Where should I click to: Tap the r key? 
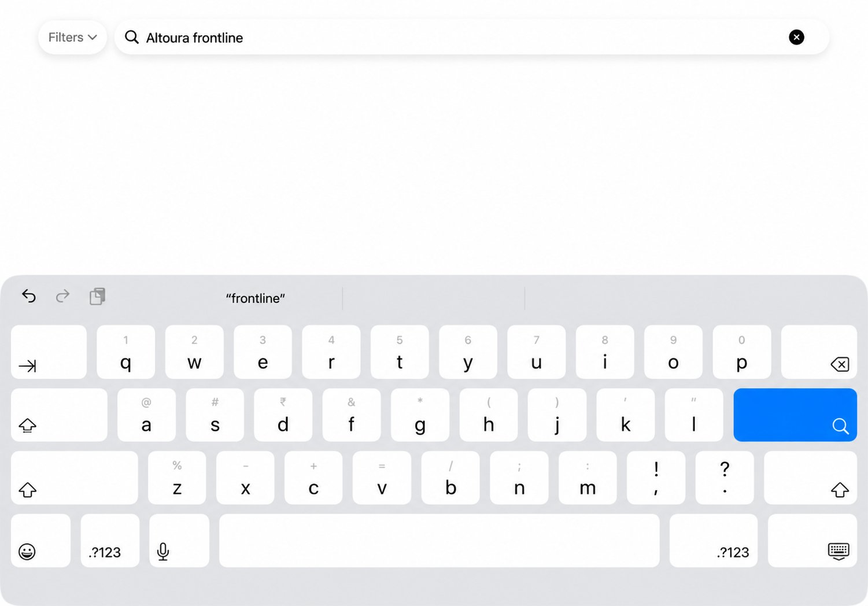pyautogui.click(x=331, y=352)
